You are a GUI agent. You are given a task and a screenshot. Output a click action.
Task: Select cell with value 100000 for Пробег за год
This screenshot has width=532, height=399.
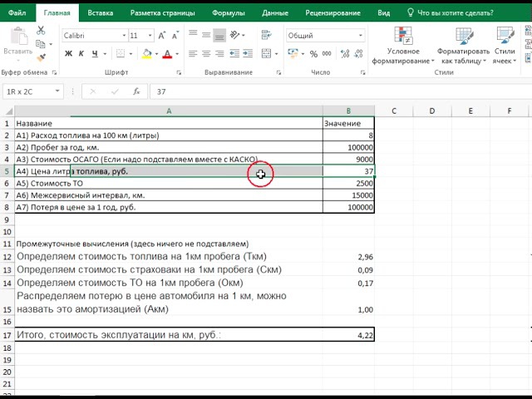click(x=348, y=147)
